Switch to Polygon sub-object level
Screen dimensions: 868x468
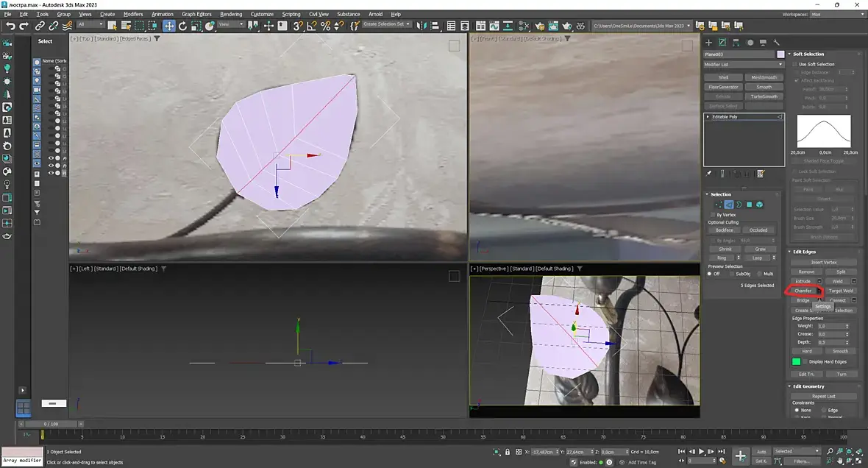click(x=749, y=205)
